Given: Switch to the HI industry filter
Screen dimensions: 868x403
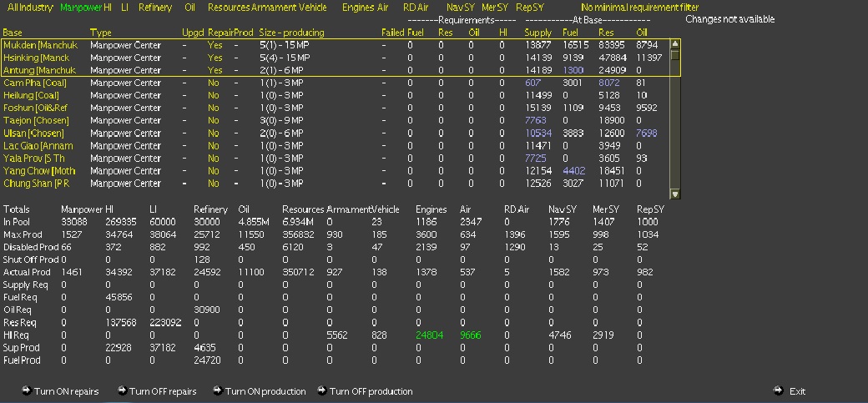Looking at the screenshot, I should click(108, 8).
